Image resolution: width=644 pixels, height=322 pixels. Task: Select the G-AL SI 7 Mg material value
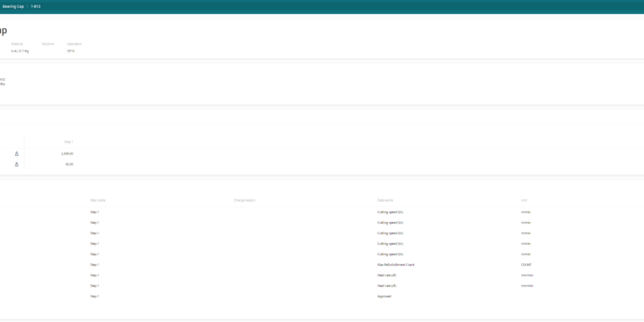point(20,52)
